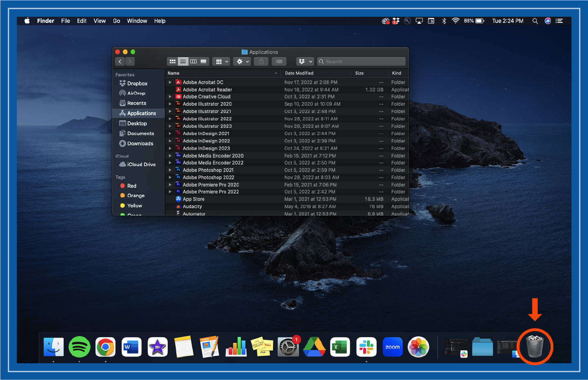Switch to column view

(193, 62)
